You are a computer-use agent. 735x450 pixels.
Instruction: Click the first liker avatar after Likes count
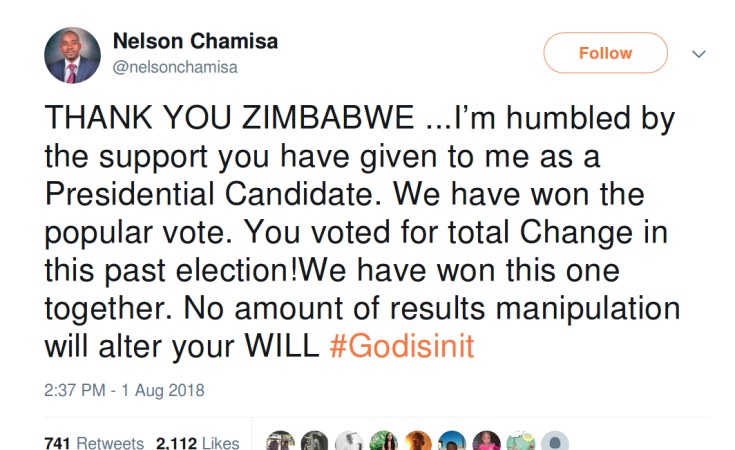[x=281, y=442]
